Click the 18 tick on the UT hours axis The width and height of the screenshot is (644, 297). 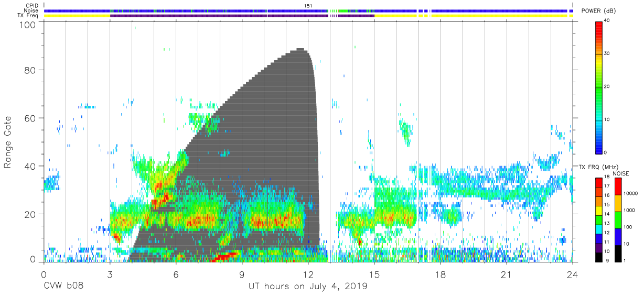click(x=441, y=274)
